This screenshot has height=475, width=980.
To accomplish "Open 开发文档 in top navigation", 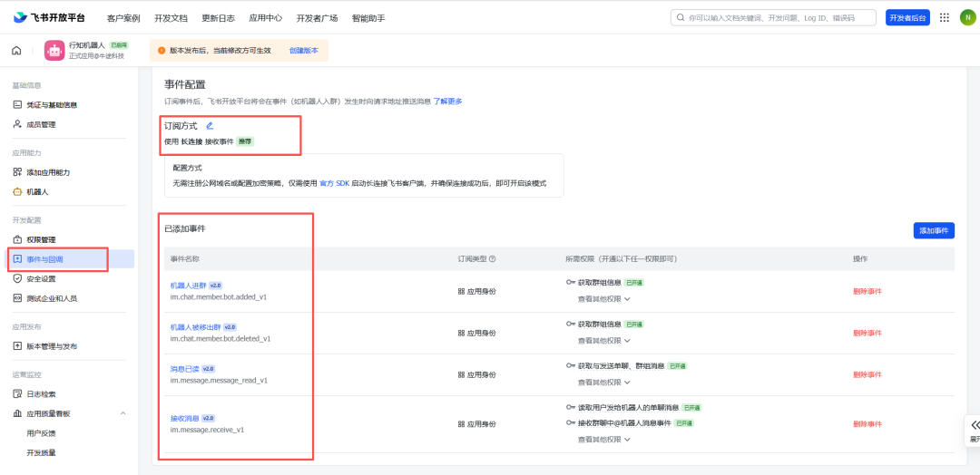I will click(x=171, y=18).
